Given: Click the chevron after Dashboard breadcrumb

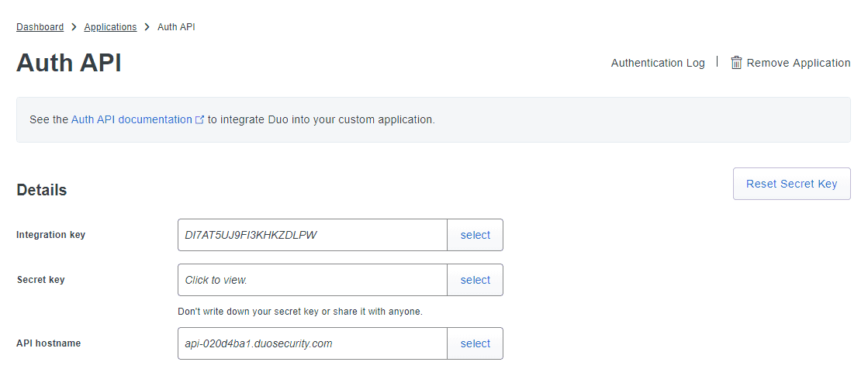Looking at the screenshot, I should click(74, 27).
